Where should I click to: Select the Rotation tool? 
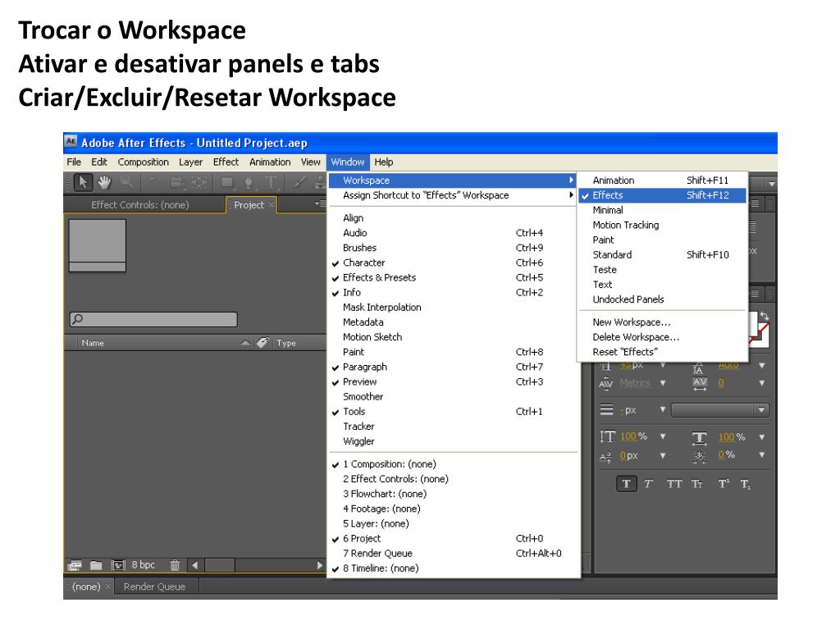tap(155, 183)
